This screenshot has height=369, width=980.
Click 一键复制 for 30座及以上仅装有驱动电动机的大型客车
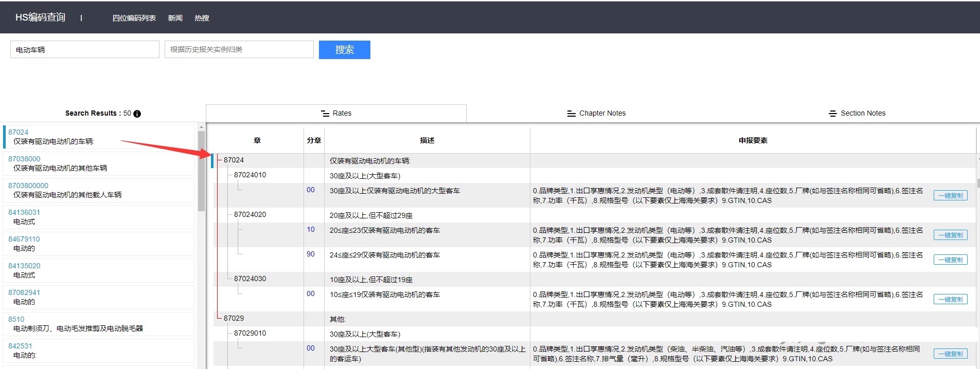tap(950, 196)
